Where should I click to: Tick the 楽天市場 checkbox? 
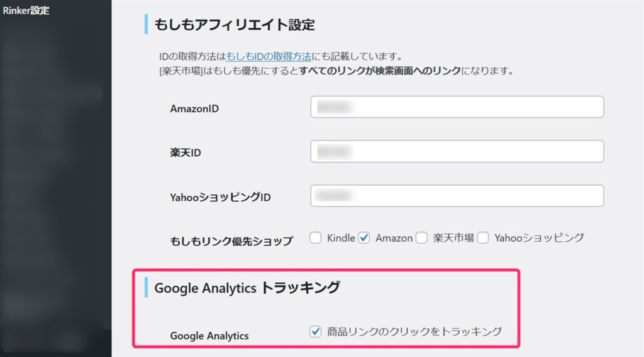click(421, 238)
